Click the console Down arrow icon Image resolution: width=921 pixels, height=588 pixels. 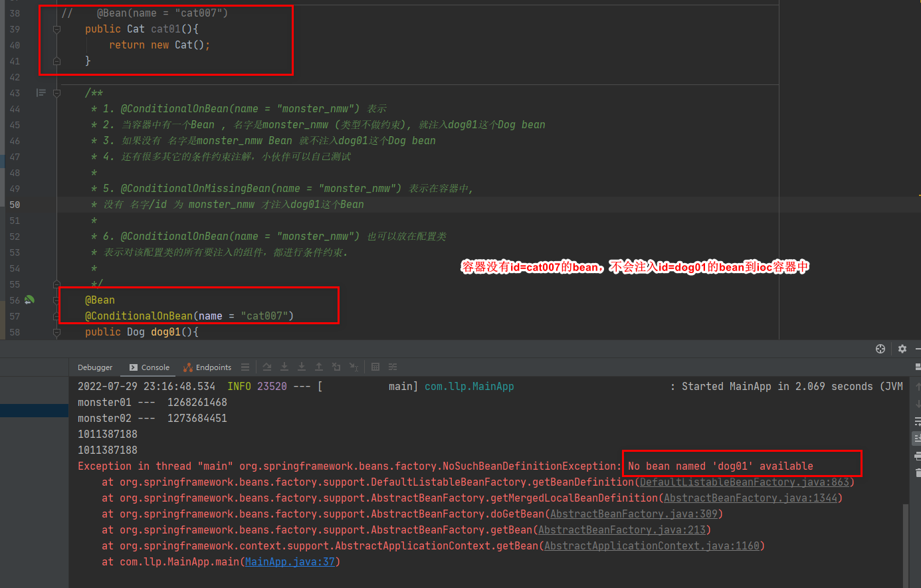918,404
